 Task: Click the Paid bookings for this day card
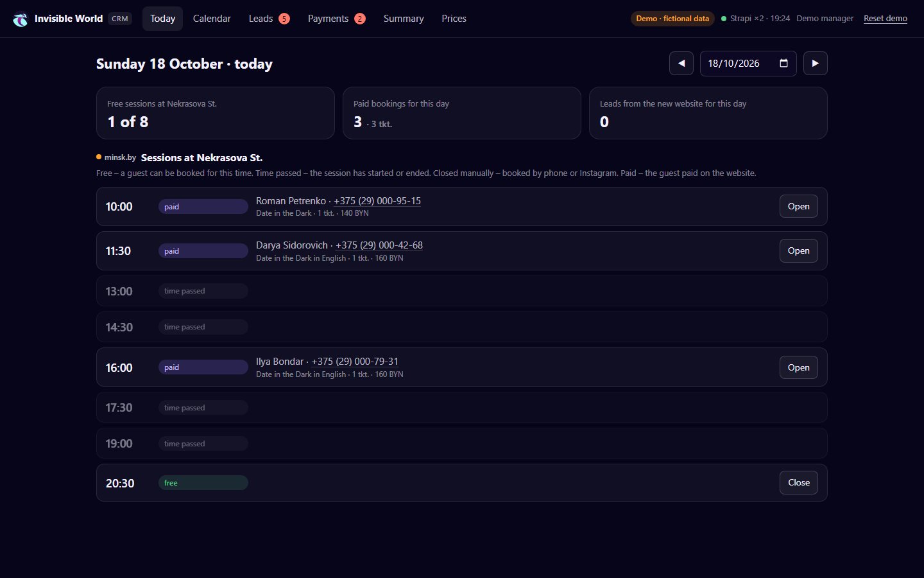click(x=462, y=113)
